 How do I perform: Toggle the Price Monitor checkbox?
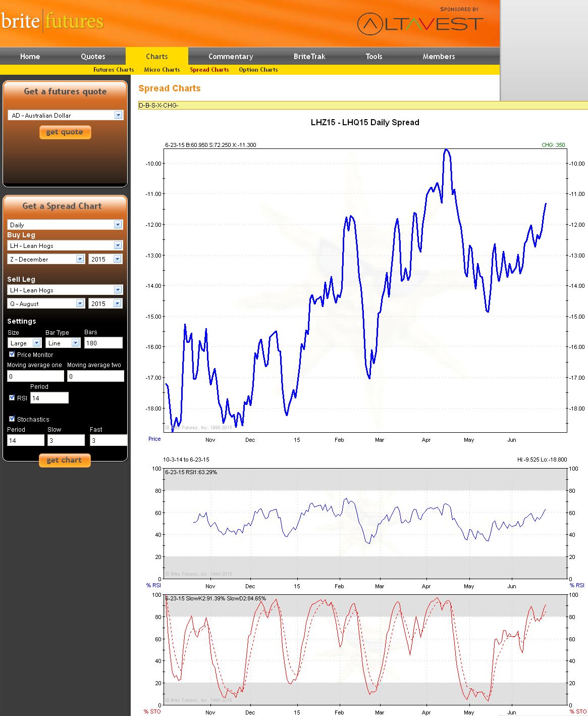[x=12, y=354]
